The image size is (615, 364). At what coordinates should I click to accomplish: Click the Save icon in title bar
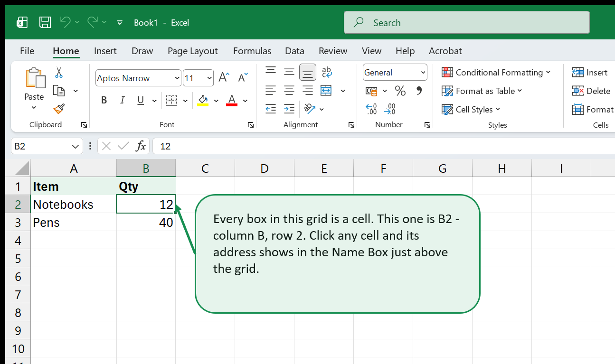(x=45, y=22)
